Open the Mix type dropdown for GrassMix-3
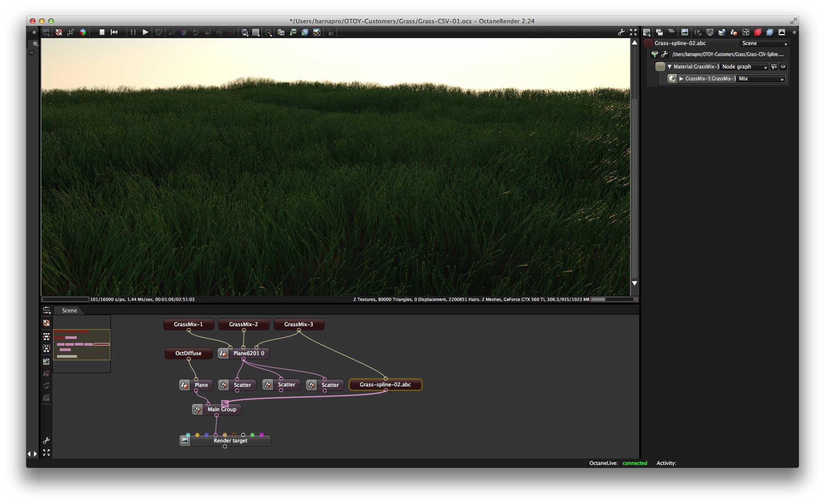Viewport: 825px width, 504px height. (761, 79)
